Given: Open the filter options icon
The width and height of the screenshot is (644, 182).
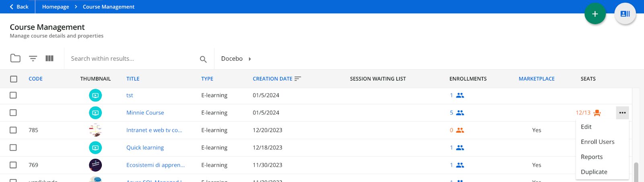Looking at the screenshot, I should [x=33, y=58].
